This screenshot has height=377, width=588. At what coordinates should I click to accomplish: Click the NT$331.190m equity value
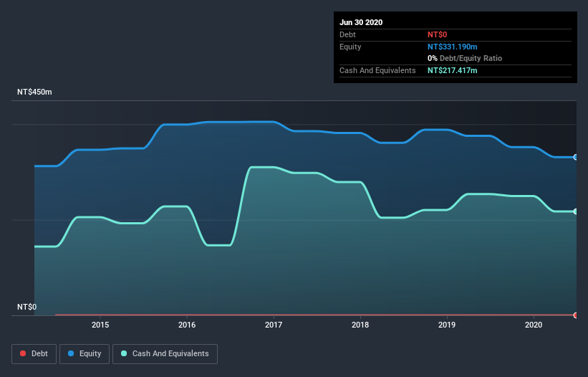click(452, 47)
